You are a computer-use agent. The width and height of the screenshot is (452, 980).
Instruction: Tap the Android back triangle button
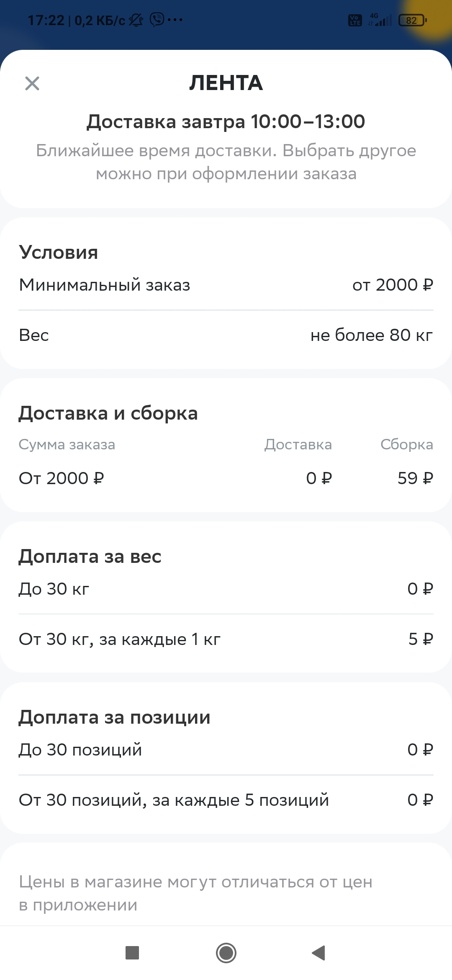[x=319, y=953]
